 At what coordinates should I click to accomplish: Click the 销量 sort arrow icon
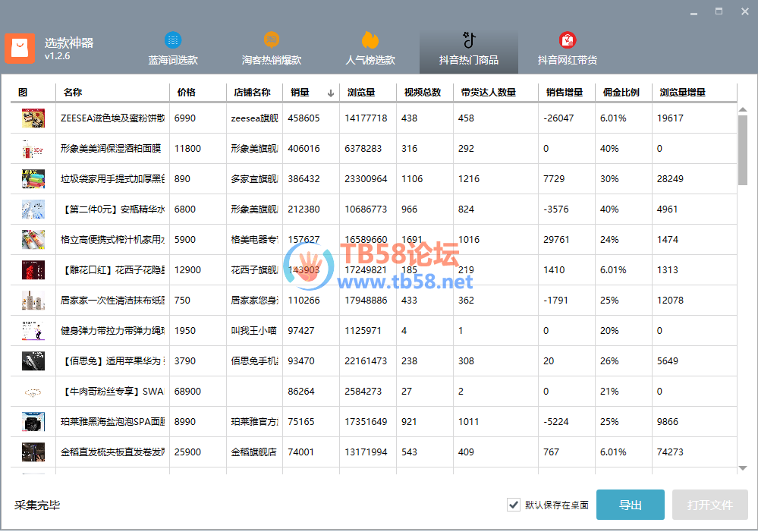point(331,93)
